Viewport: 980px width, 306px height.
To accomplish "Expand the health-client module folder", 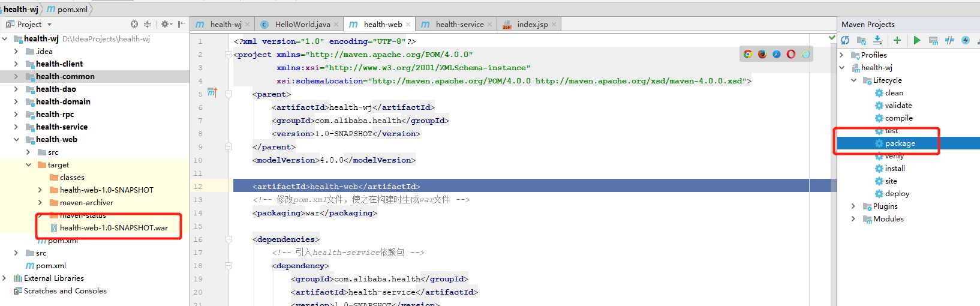I will (16, 64).
